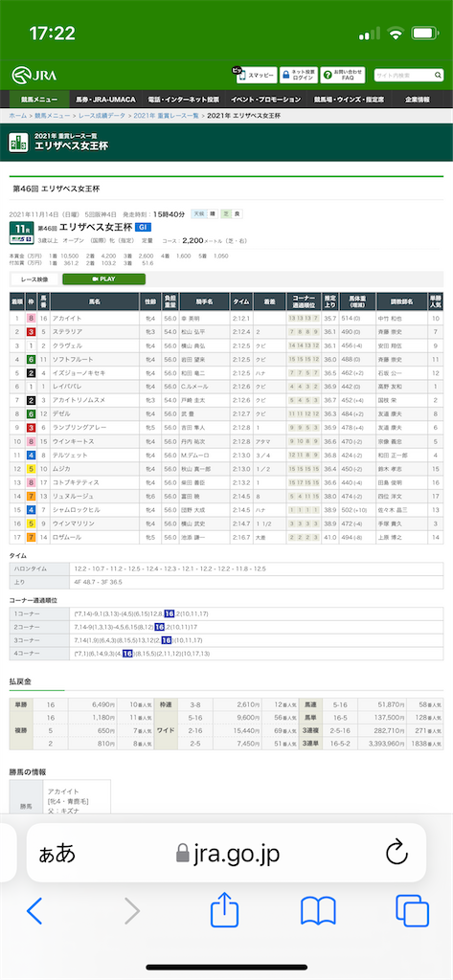Open the Safari share sheet icon
The height and width of the screenshot is (980, 453).
pyautogui.click(x=225, y=909)
